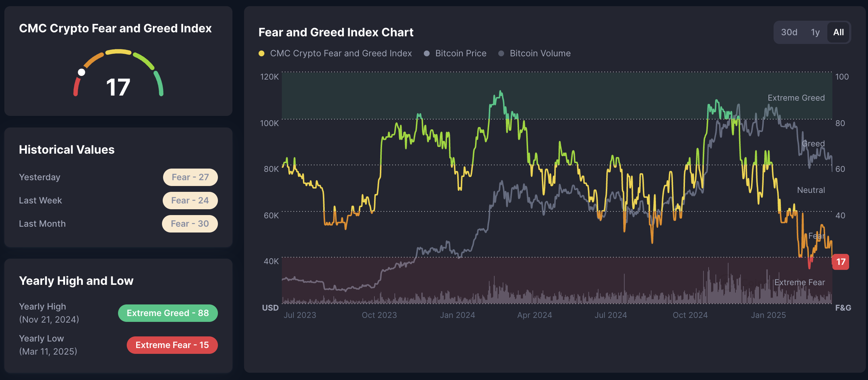Hide the Bitcoin Price line via its legend
Image resolution: width=868 pixels, height=380 pixels.
point(461,53)
